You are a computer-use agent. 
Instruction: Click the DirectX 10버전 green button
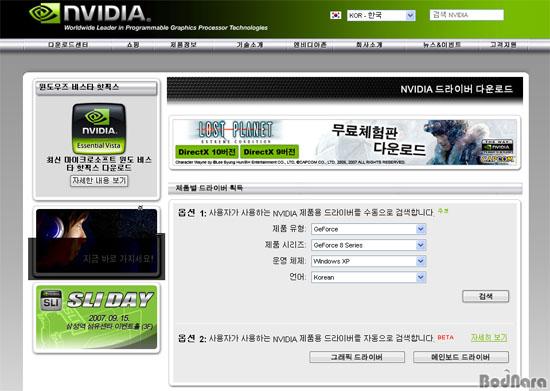pyautogui.click(x=207, y=152)
